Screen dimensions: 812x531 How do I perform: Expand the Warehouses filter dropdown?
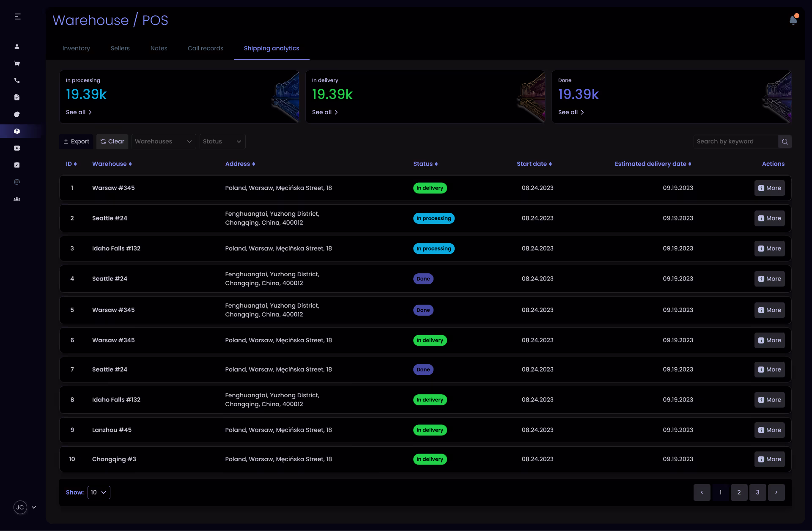164,141
